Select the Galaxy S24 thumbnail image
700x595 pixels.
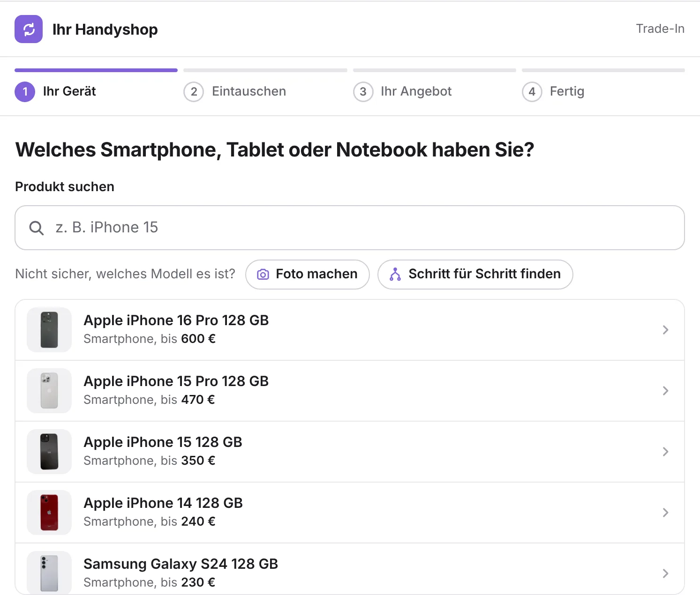point(49,573)
